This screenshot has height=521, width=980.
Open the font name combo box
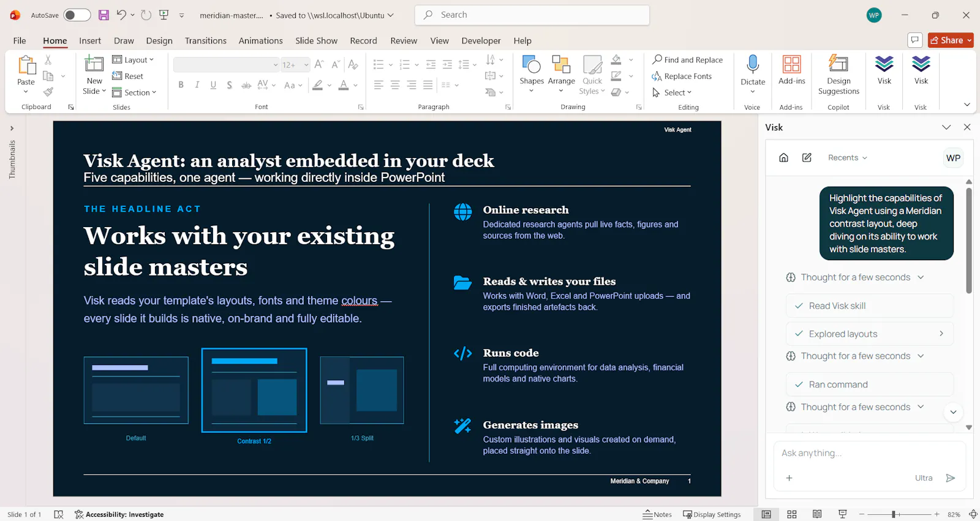coord(227,64)
